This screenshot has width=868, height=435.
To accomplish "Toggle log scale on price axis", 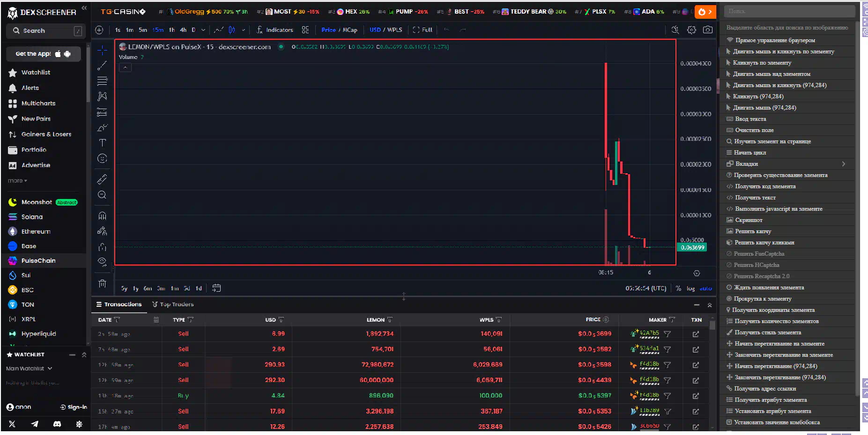I will coord(690,288).
